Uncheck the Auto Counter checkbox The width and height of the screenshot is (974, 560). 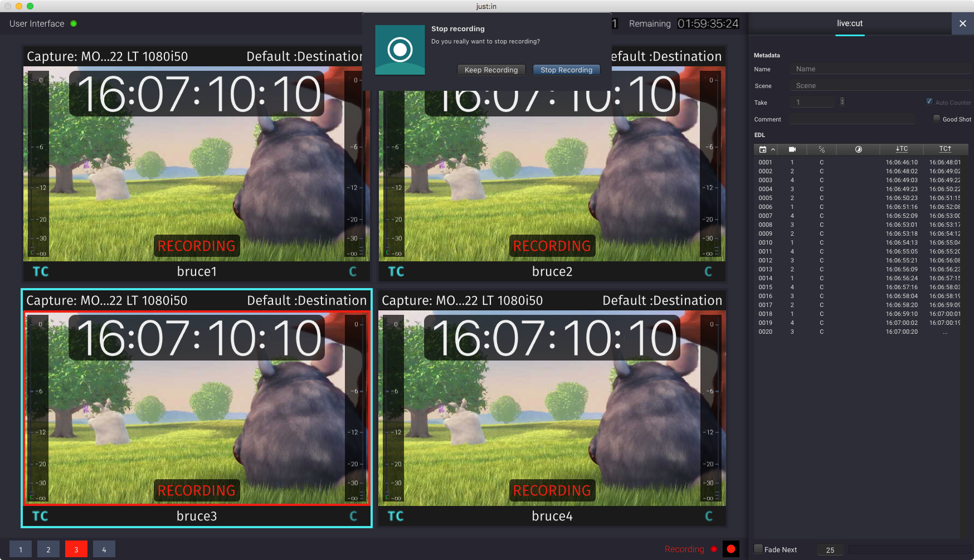click(x=929, y=101)
